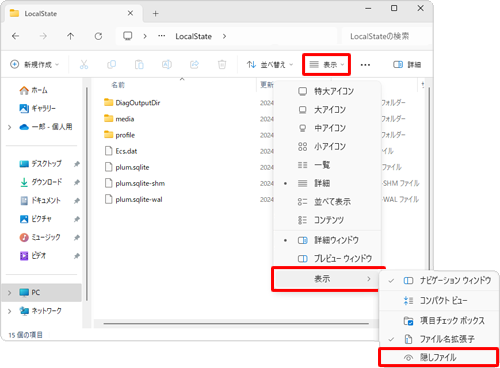Image resolution: width=500 pixels, height=368 pixels.
Task: Open ギャラリー in the navigation pane
Action: pyautogui.click(x=37, y=108)
